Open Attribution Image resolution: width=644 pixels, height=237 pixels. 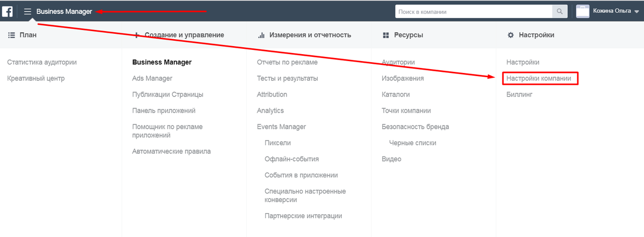pyautogui.click(x=272, y=94)
